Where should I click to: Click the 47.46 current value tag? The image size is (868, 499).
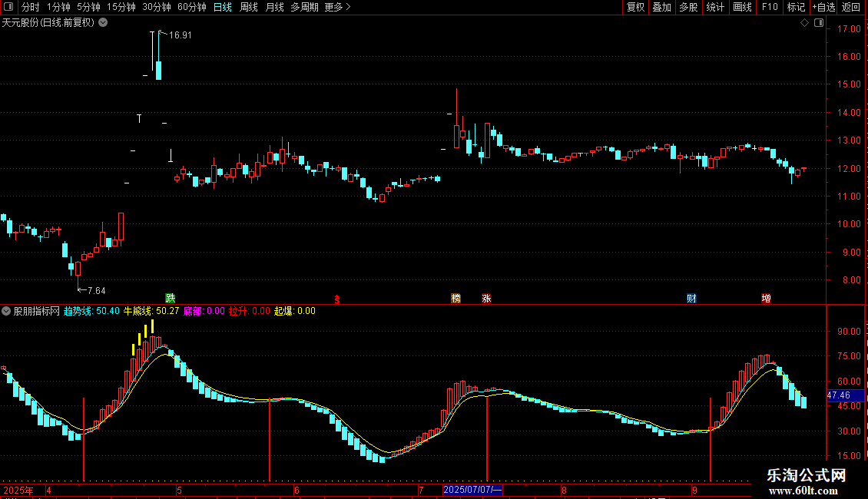tap(845, 395)
